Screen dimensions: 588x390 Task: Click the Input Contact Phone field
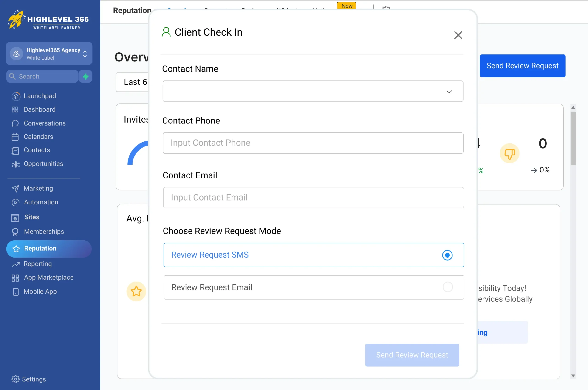tap(313, 143)
